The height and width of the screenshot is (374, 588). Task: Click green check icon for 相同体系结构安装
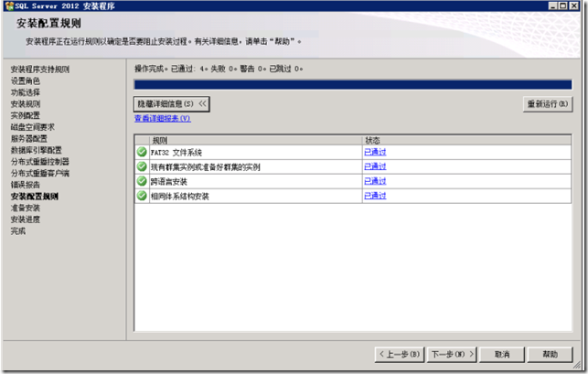coord(142,196)
